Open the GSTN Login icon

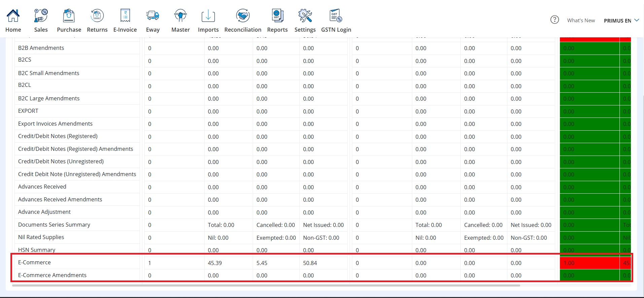pyautogui.click(x=336, y=15)
